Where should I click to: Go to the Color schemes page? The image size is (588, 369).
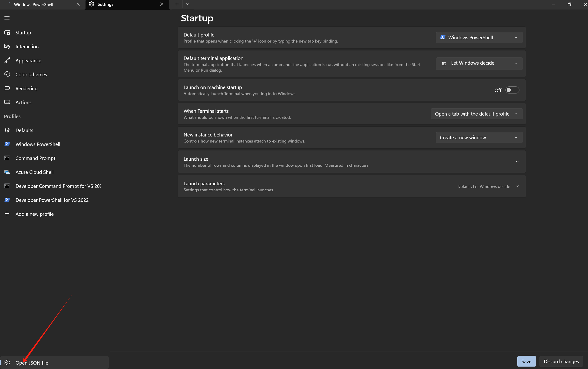(x=54, y=74)
